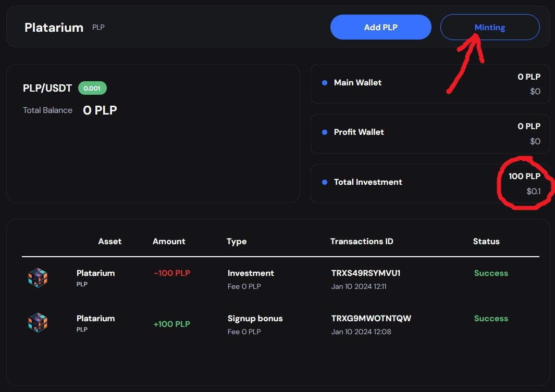Click transaction ID TRXS49RSYMVU1
555x392 pixels.
366,273
